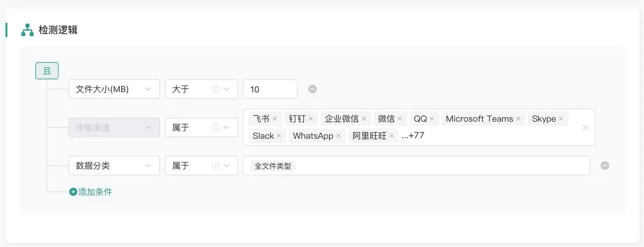Click info icon in 传输渠道 operator
The width and height of the screenshot is (644, 247).
215,128
